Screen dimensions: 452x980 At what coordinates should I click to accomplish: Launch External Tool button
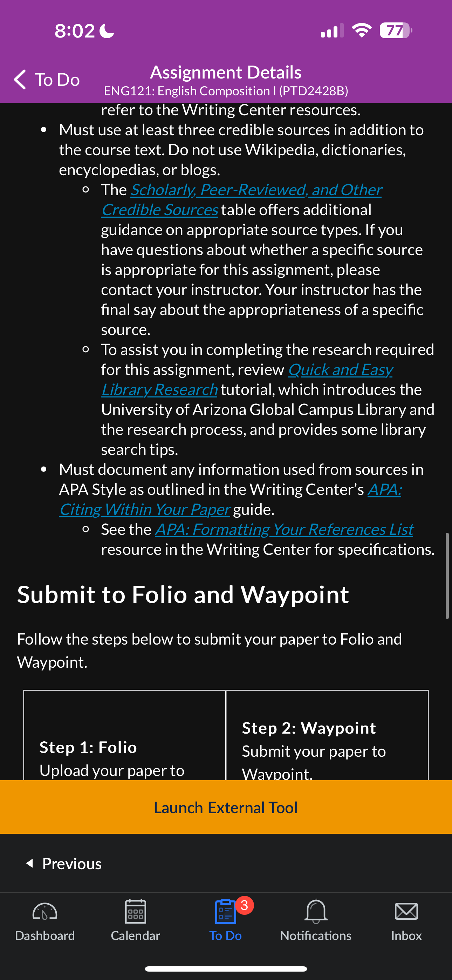[226, 807]
